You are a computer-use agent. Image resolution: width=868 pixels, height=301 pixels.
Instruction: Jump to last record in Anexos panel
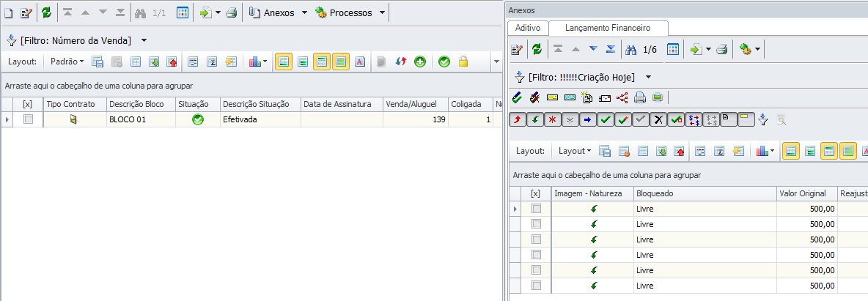click(x=611, y=49)
